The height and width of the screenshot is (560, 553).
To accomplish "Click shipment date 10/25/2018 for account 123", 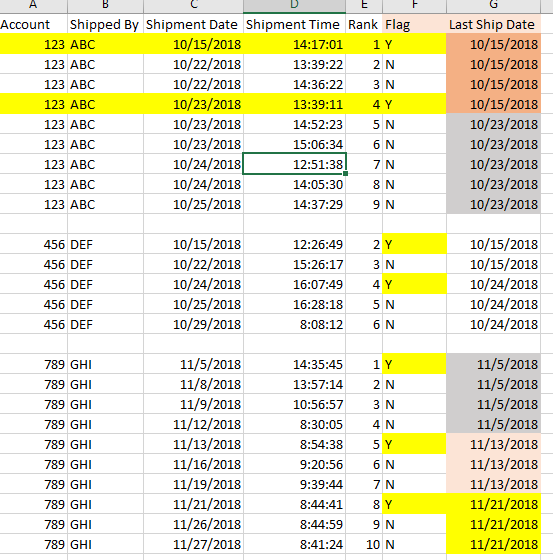I will coord(193,204).
